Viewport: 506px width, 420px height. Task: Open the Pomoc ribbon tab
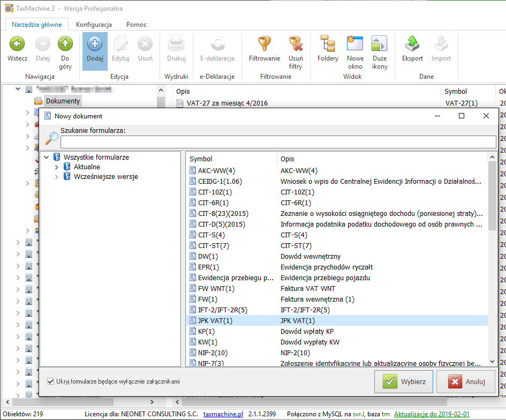[x=137, y=25]
